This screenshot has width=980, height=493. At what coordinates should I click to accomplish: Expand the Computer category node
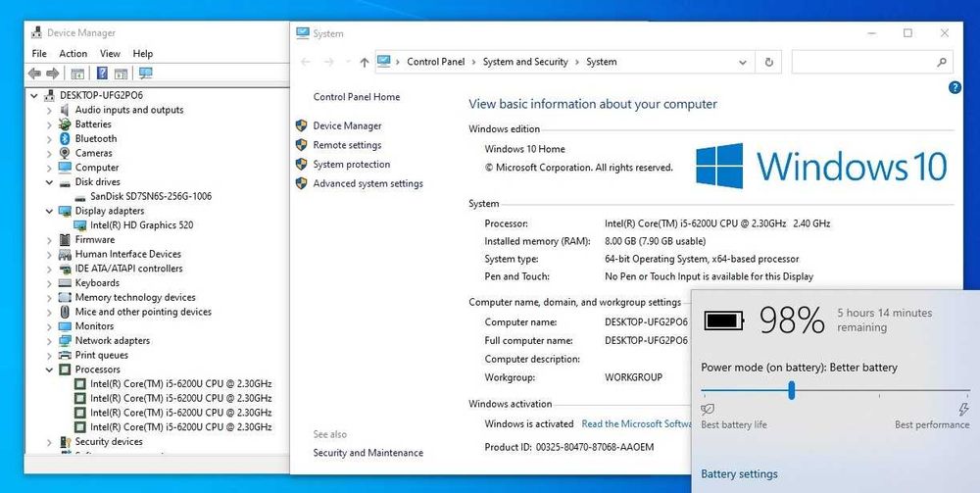coord(49,168)
